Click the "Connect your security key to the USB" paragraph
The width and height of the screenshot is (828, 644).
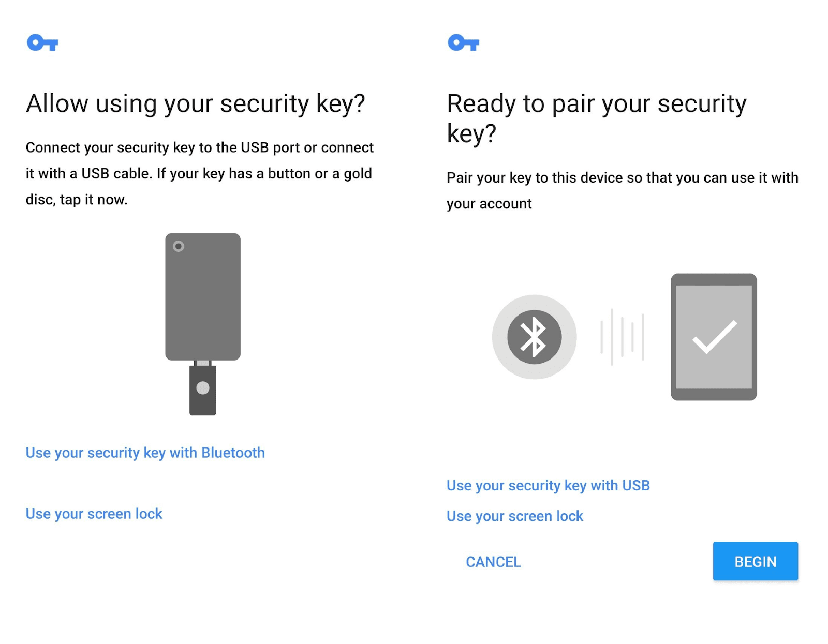click(x=200, y=173)
